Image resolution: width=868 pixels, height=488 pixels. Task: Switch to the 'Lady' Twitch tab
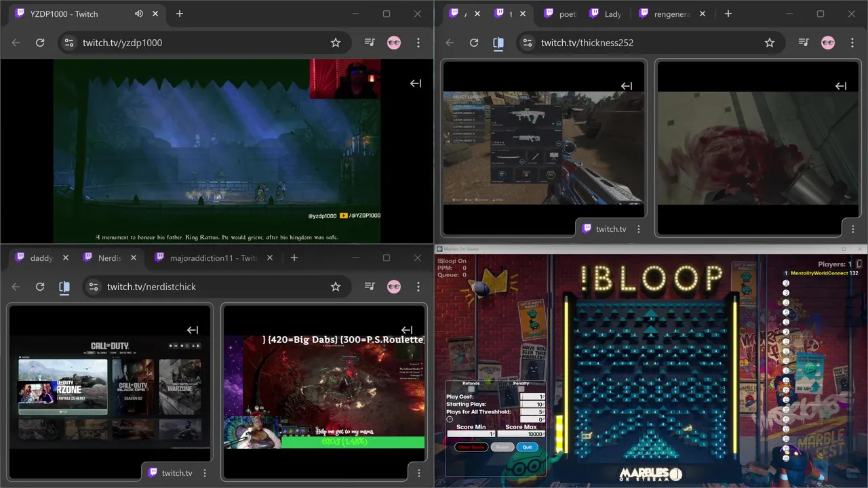click(606, 14)
